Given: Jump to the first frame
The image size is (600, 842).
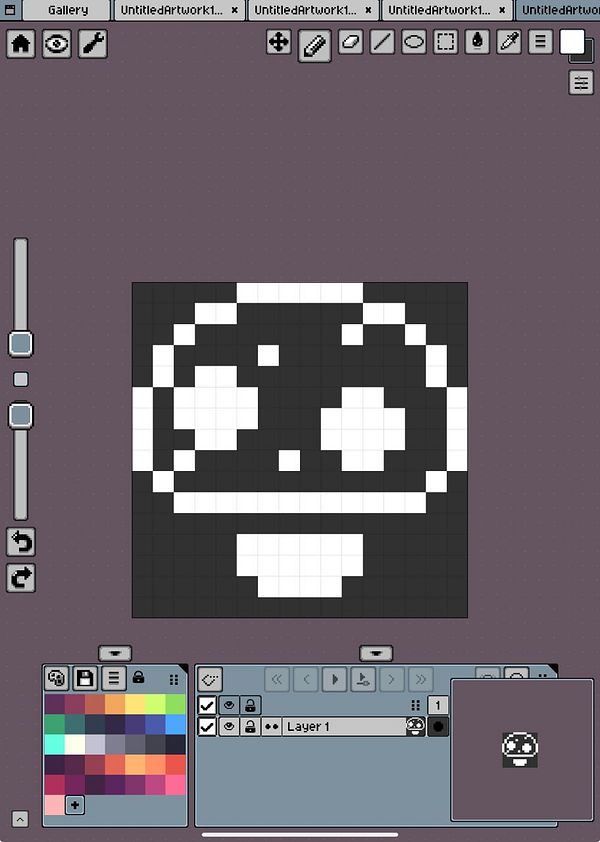Looking at the screenshot, I should [277, 679].
